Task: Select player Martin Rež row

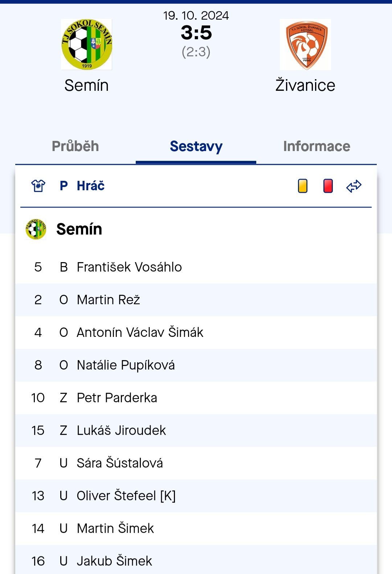Action: click(x=196, y=300)
